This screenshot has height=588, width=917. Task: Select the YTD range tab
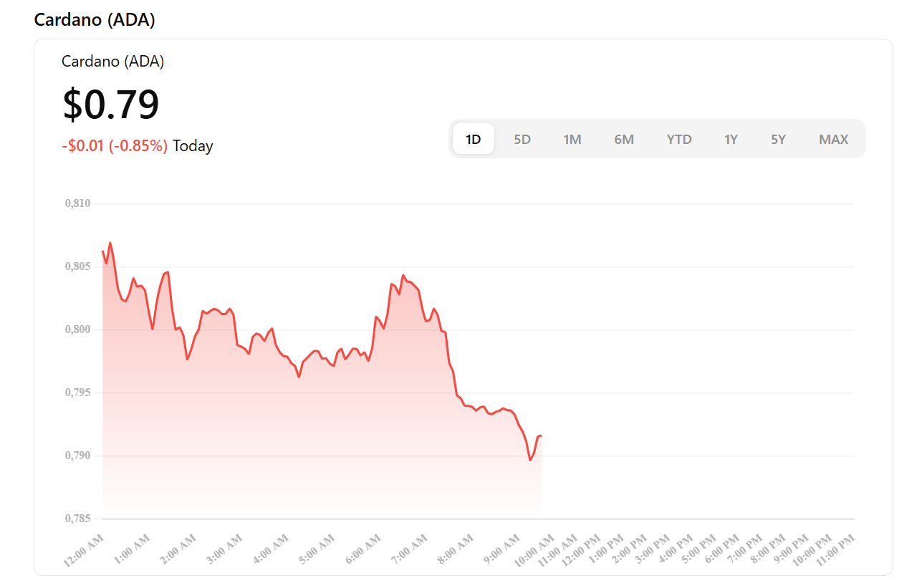click(x=679, y=139)
